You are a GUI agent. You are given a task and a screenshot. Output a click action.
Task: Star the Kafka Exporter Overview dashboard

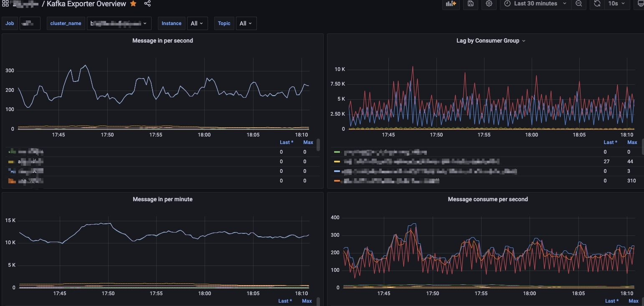click(133, 4)
